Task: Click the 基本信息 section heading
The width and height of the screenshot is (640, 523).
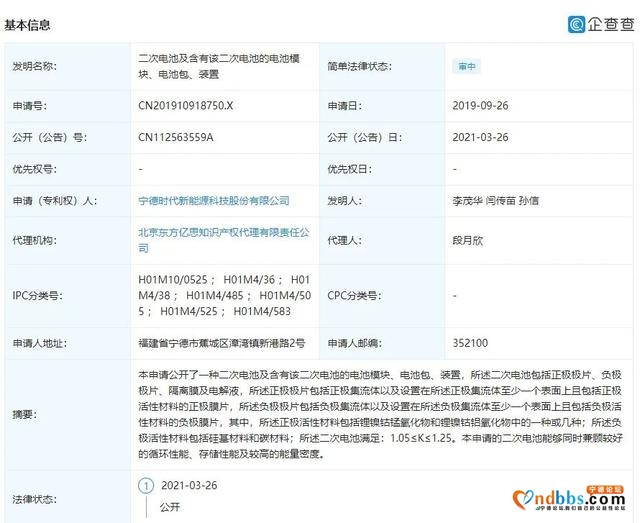Action: tap(27, 25)
